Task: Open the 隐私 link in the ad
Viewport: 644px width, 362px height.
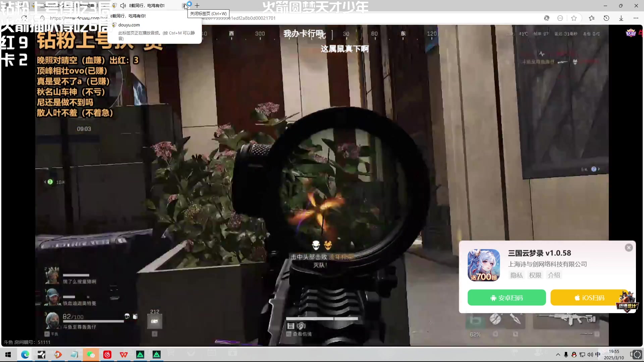Action: tap(517, 275)
